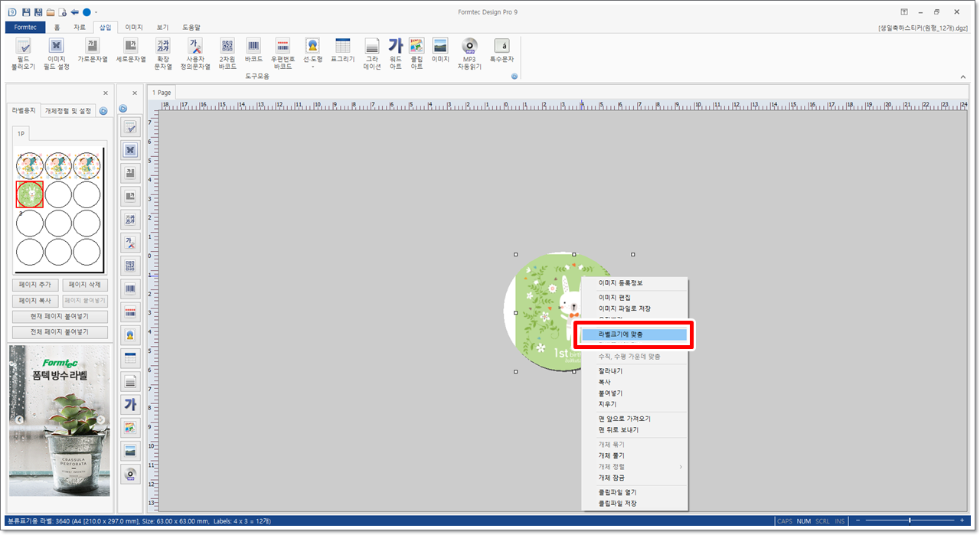
Task: Click MP3 자동읽기 ribbon icon
Action: 469,54
